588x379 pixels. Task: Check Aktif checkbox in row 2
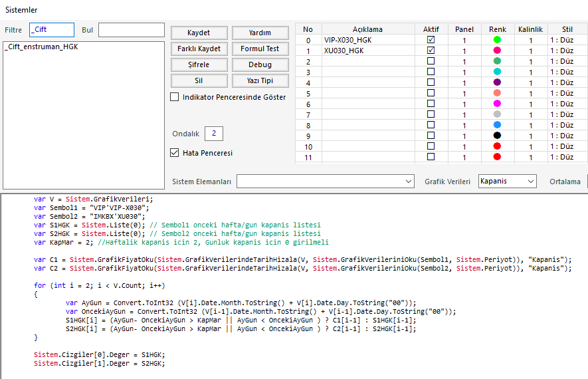[431, 61]
